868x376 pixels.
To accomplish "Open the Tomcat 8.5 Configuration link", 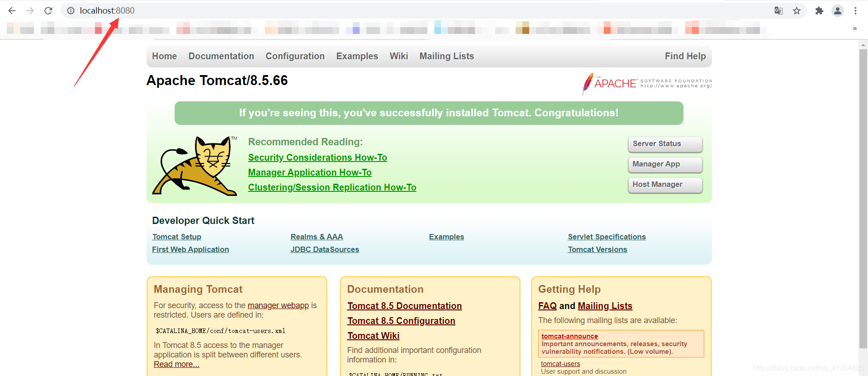I will tap(401, 321).
